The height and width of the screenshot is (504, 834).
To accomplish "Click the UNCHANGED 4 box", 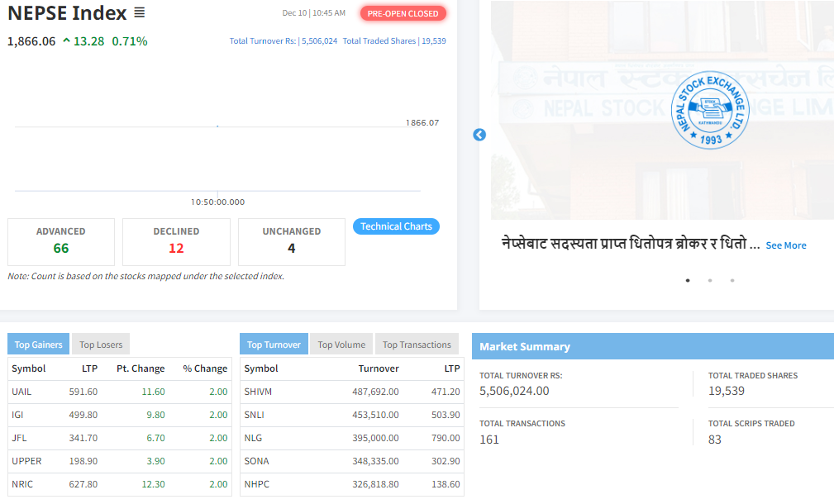I will click(292, 242).
